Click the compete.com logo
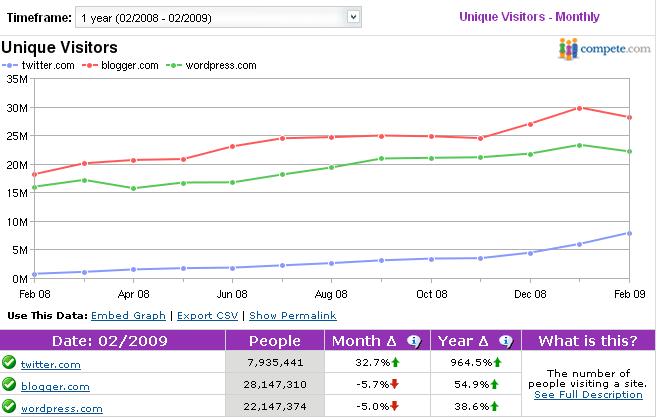Screen dimensions: 658x418 tap(604, 49)
